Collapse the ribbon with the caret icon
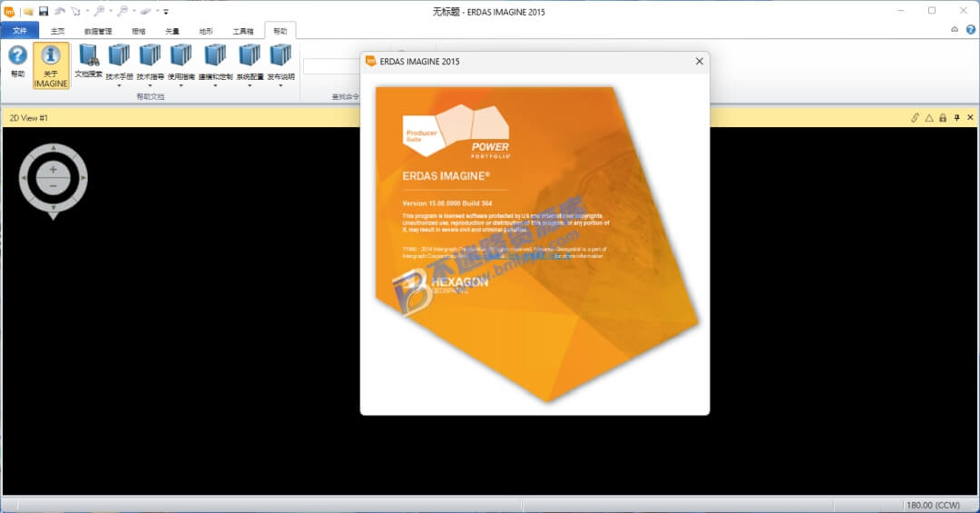 [x=955, y=29]
